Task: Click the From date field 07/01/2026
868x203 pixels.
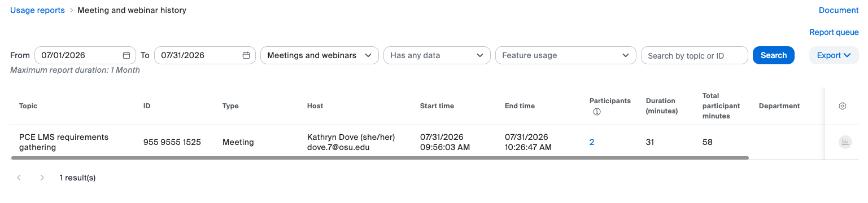Action: tap(85, 55)
